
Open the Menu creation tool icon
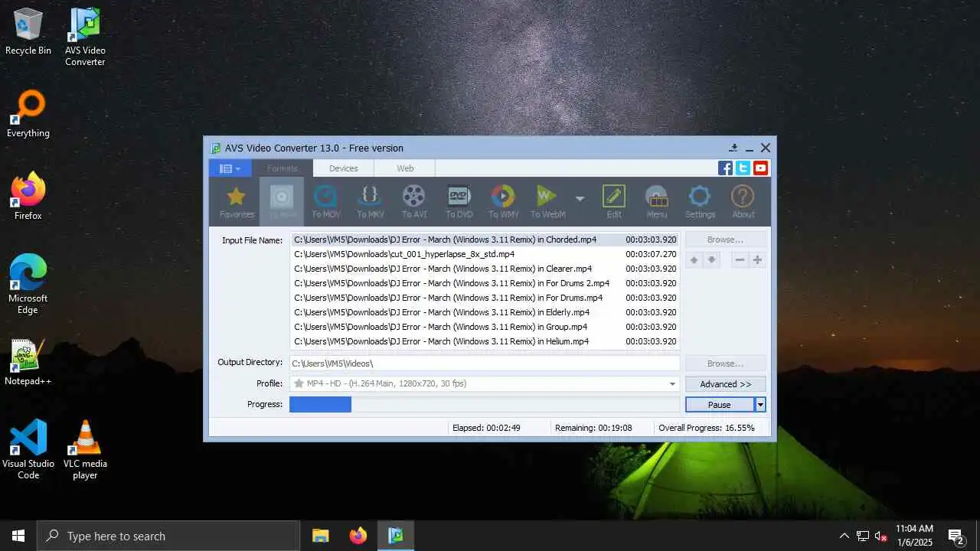click(657, 202)
